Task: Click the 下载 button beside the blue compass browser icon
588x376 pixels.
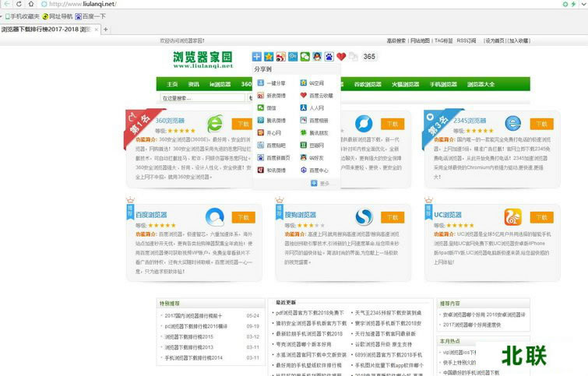Action: pyautogui.click(x=393, y=124)
